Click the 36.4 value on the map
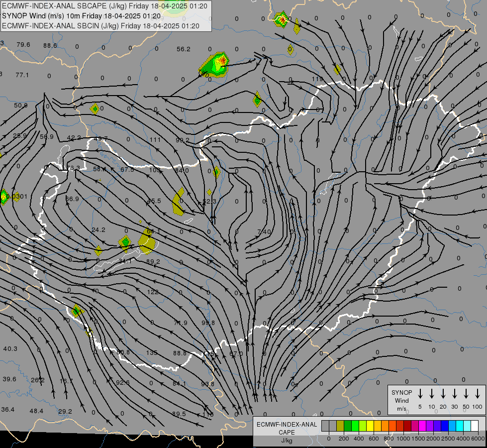Viewport: 487px width, 448px height. 8,410
